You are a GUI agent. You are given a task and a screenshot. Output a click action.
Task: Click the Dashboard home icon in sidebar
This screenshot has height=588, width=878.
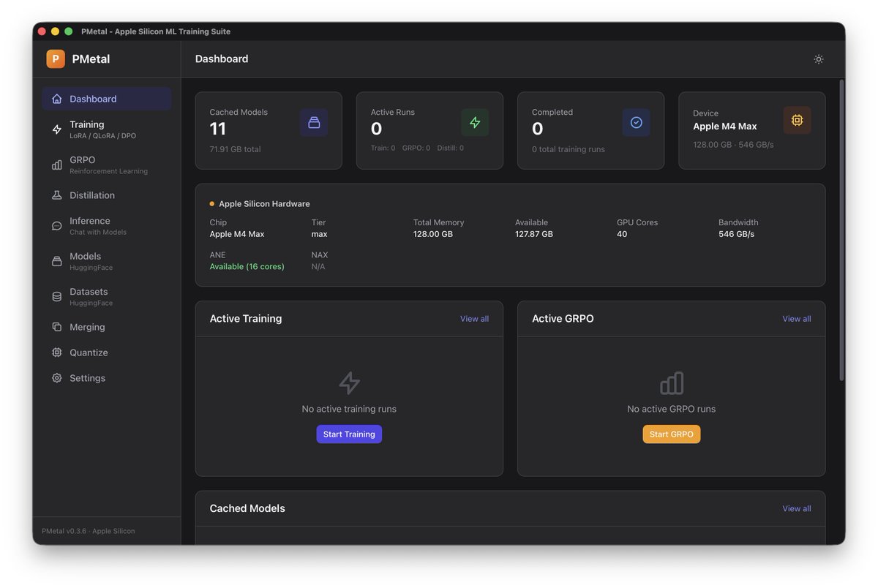(x=57, y=99)
